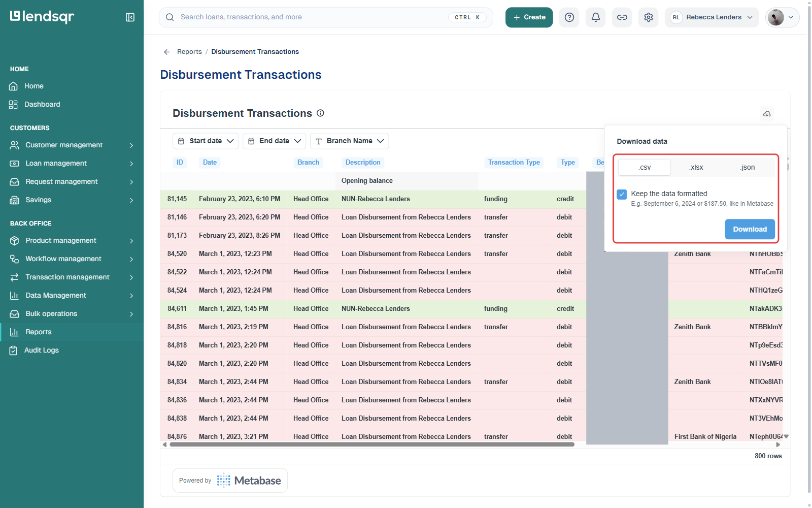Screen dimensions: 812x508
Task: Click the Create button
Action: click(529, 17)
